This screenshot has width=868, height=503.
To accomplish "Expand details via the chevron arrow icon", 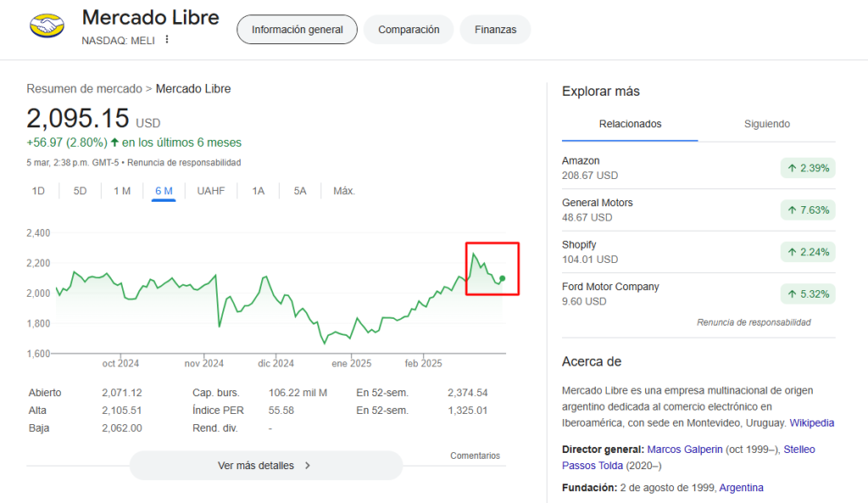I will (x=308, y=466).
